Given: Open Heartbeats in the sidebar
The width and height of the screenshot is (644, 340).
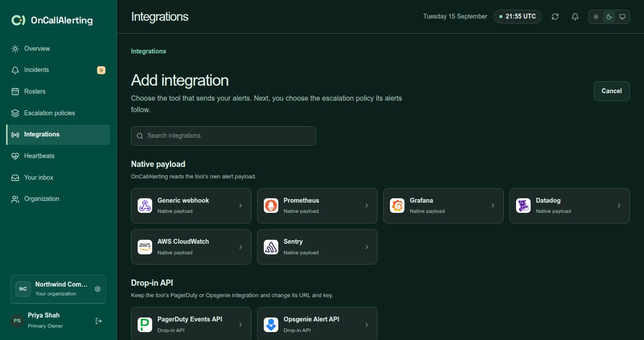Looking at the screenshot, I should pos(58,156).
